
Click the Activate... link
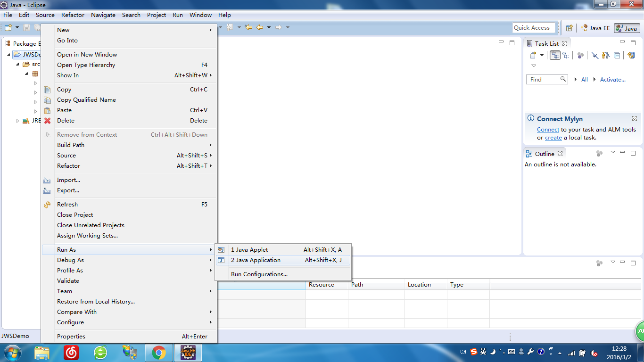pyautogui.click(x=612, y=80)
